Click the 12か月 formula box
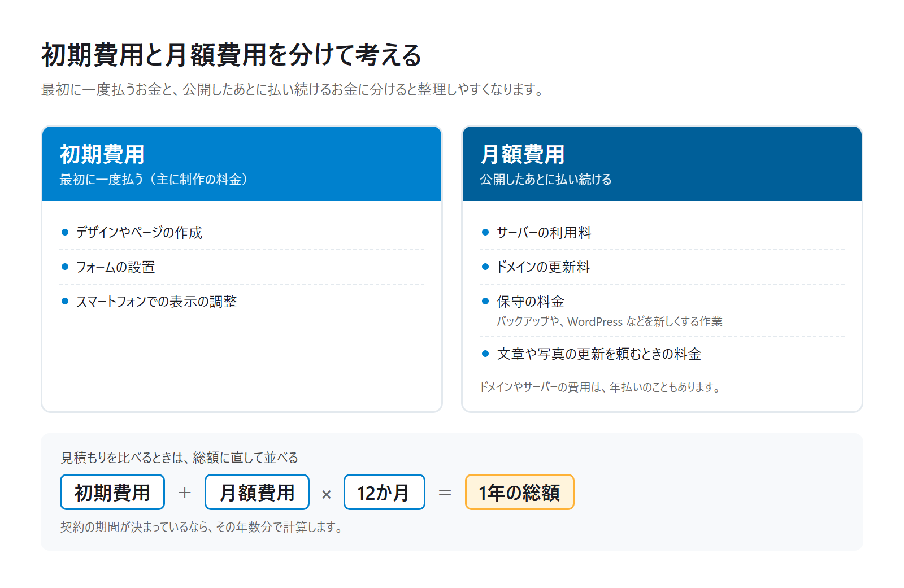This screenshot has width=904, height=588. [384, 492]
